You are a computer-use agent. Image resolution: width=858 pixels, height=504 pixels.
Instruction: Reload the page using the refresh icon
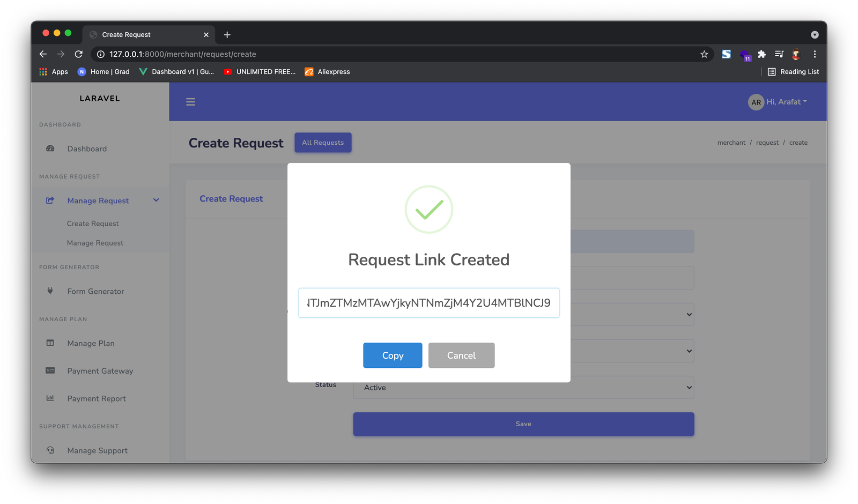[79, 54]
